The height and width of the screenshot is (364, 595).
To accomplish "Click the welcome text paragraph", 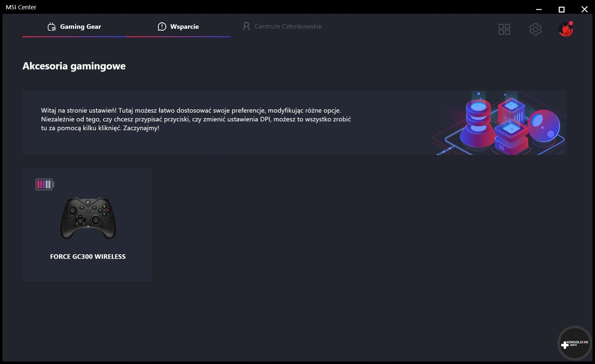I will [x=196, y=119].
